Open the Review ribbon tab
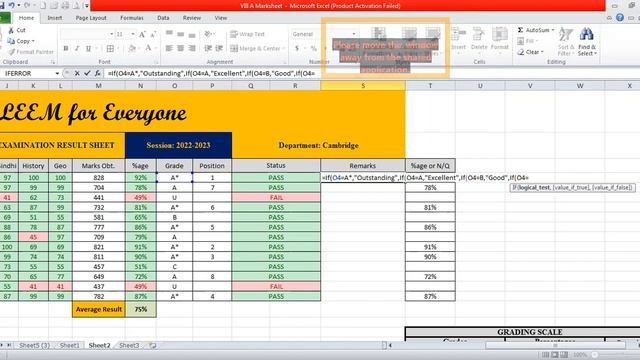 pos(191,18)
